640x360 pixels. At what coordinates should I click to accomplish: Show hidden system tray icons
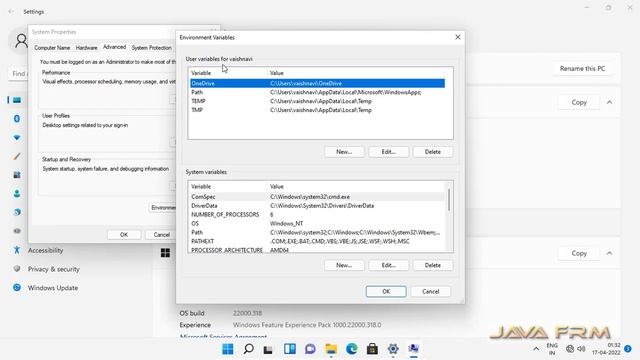[x=536, y=349]
